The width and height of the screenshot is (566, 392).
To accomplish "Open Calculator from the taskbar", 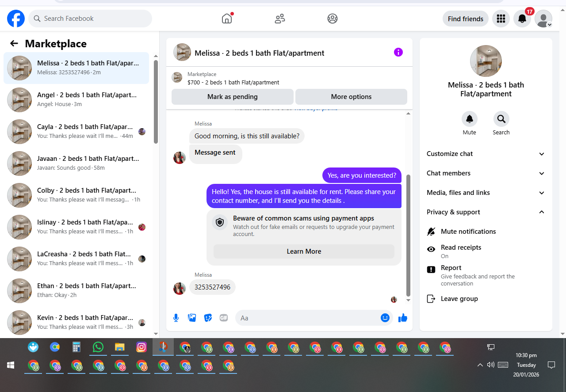I will (x=76, y=347).
